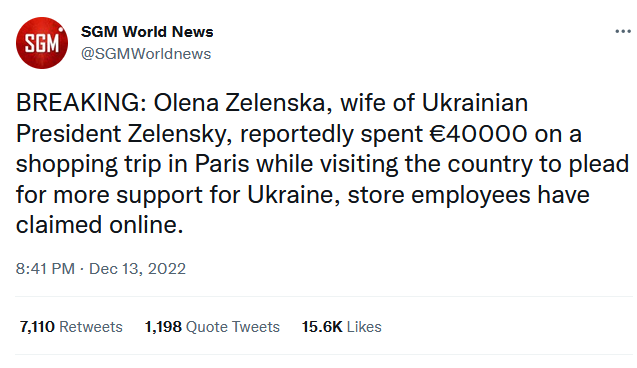Click the Dec 13, 2022 date
Viewport: 637px width, 368px height.
tap(137, 268)
